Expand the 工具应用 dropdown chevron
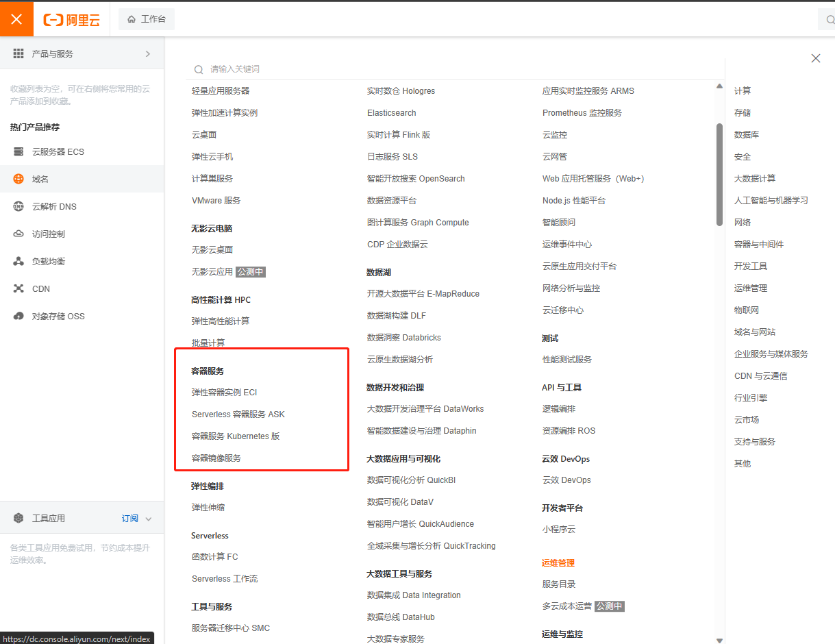The width and height of the screenshot is (835, 644). click(149, 519)
